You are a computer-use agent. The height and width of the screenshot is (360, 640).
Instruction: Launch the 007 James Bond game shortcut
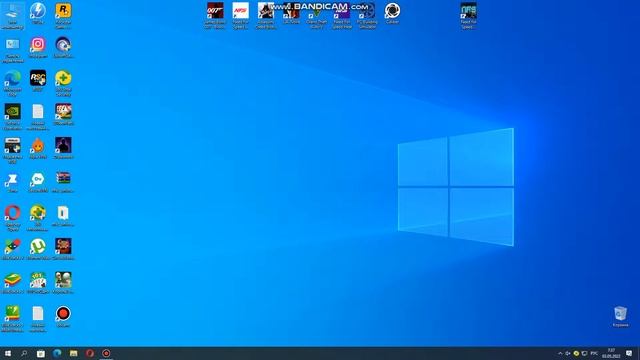coord(215,16)
